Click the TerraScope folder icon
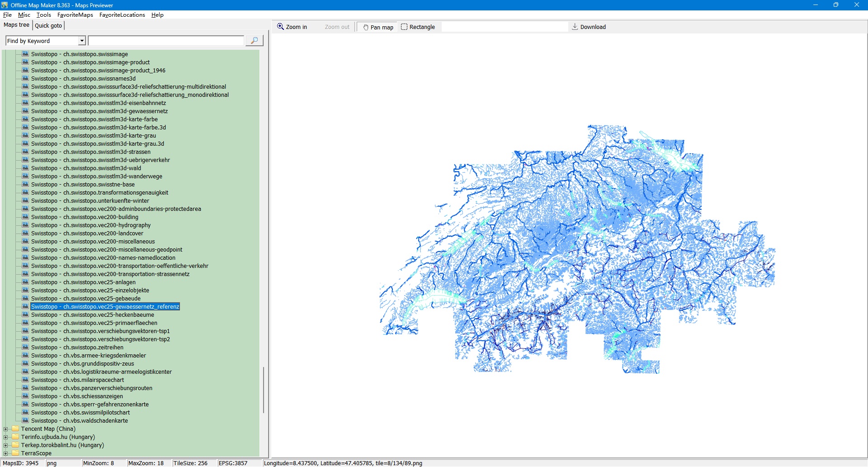The width and height of the screenshot is (868, 467). pyautogui.click(x=16, y=453)
